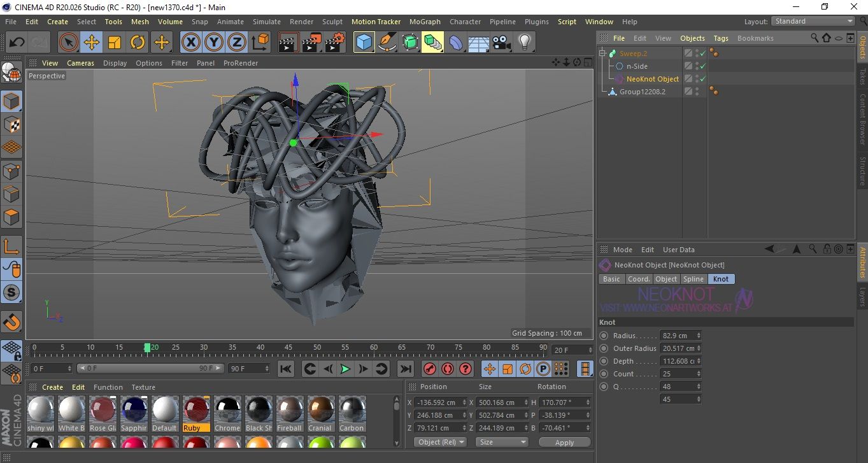Click the Record Active Objects button

point(430,369)
